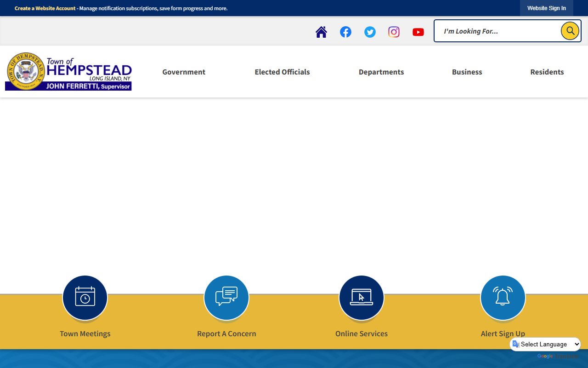Open the Elected Officials menu
Screen dimensions: 588x368
pos(282,72)
